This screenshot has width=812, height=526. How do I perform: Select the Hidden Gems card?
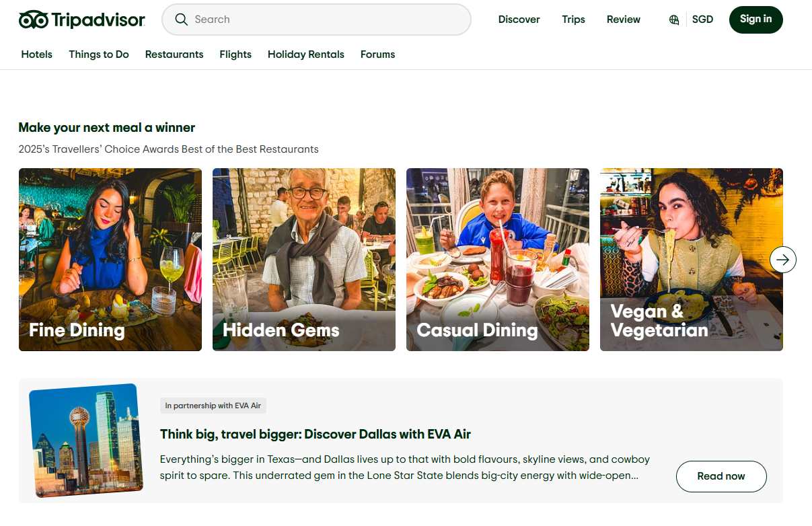(304, 260)
